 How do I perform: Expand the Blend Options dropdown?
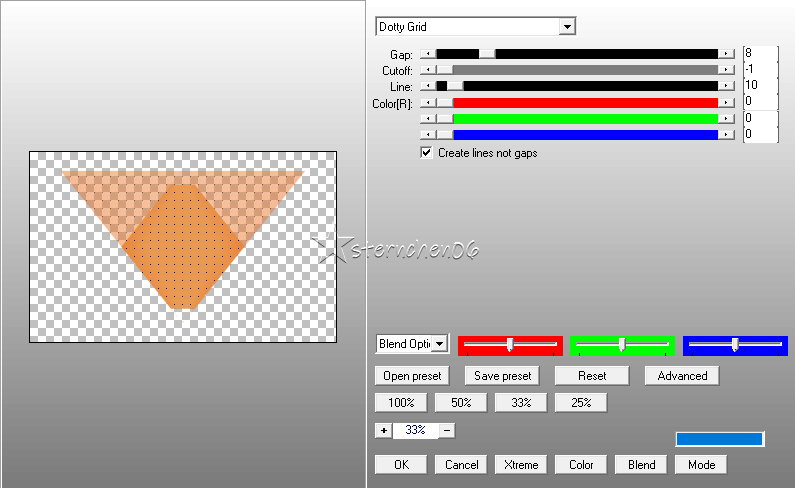pyautogui.click(x=440, y=344)
